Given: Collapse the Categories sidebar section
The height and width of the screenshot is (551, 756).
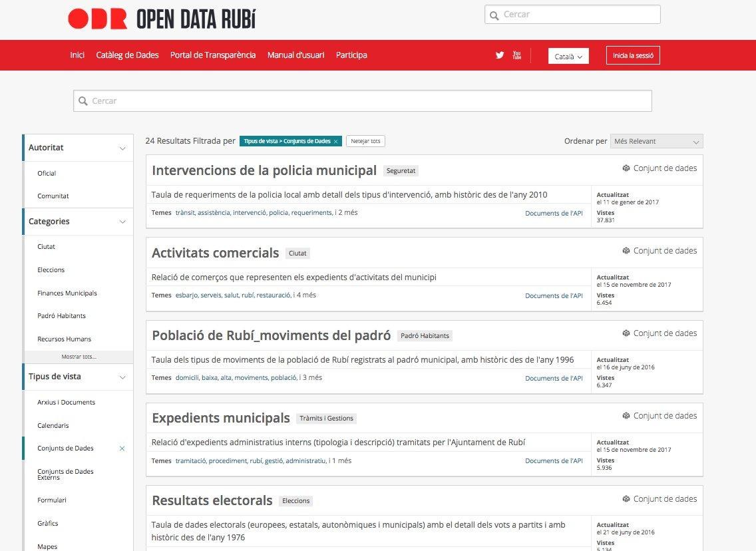Looking at the screenshot, I should [122, 222].
